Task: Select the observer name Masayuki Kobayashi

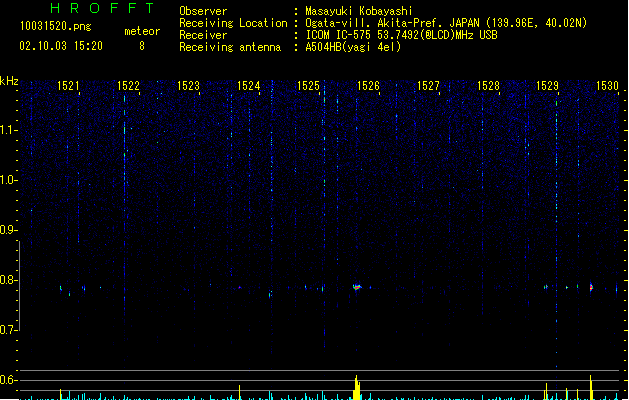Action: 359,11
